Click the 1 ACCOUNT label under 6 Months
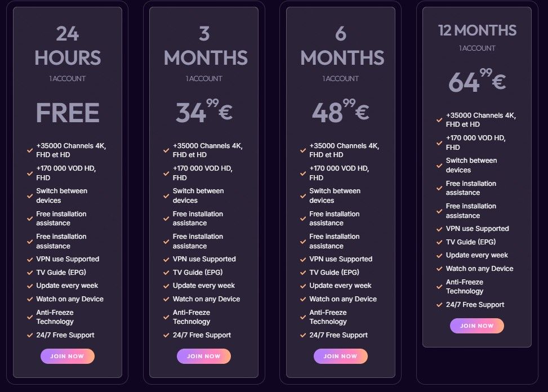548x392 pixels. point(341,79)
